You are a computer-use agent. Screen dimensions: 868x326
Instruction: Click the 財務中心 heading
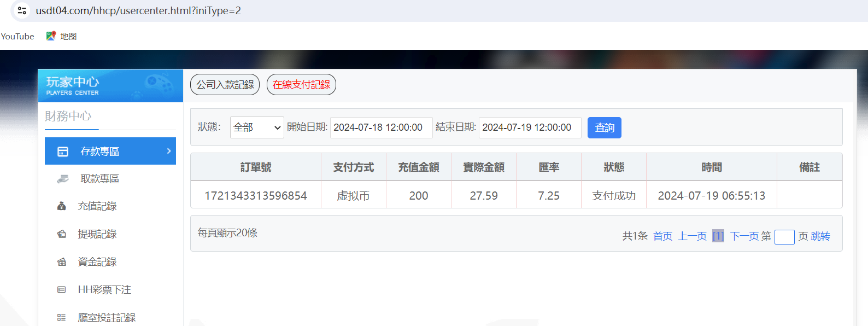coord(68,116)
